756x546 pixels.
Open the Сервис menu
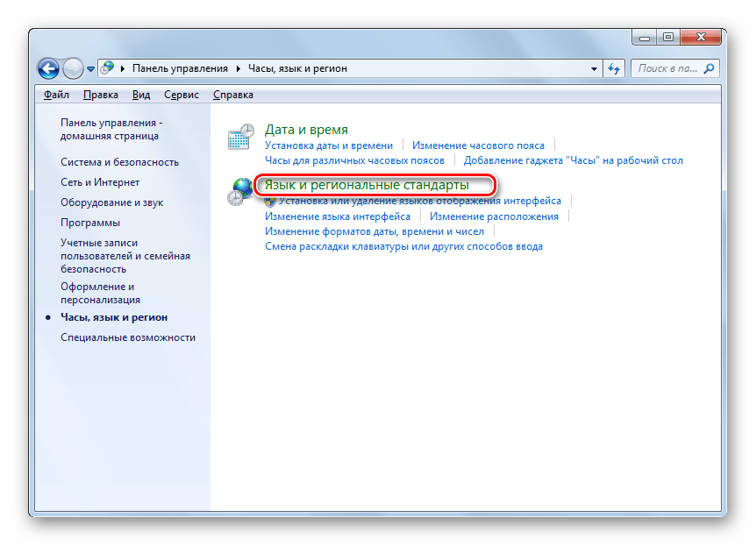click(x=182, y=95)
